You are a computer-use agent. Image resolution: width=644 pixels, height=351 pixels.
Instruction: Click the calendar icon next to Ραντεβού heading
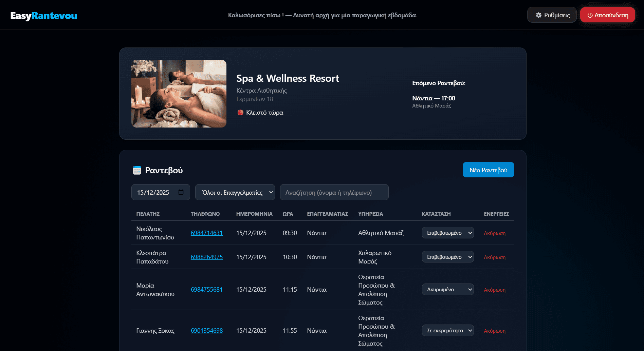137,170
